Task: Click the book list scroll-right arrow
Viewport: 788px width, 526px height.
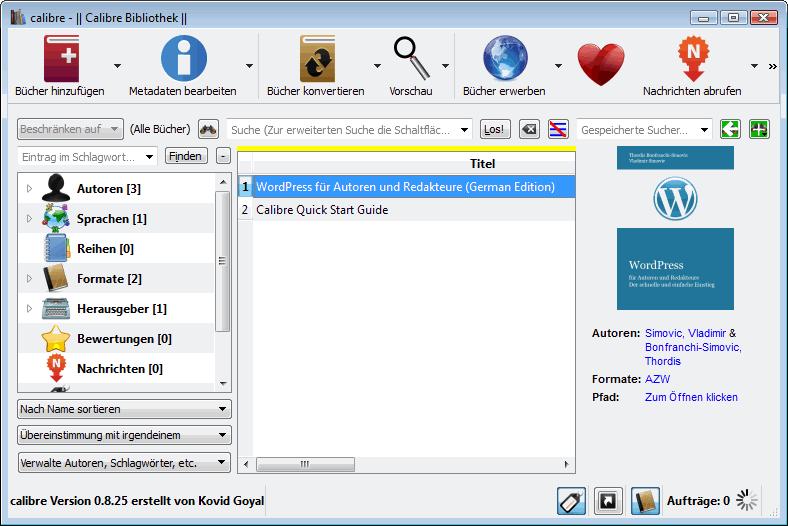Action: [x=566, y=464]
